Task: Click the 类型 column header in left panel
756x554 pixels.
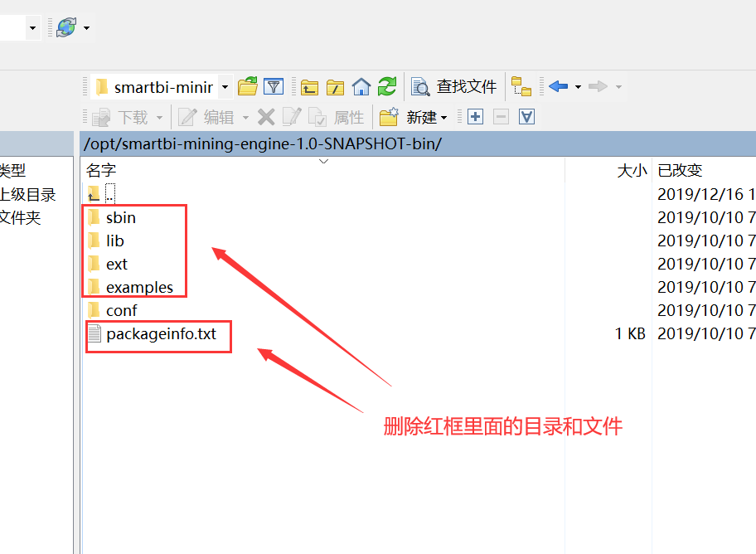Action: tap(12, 170)
